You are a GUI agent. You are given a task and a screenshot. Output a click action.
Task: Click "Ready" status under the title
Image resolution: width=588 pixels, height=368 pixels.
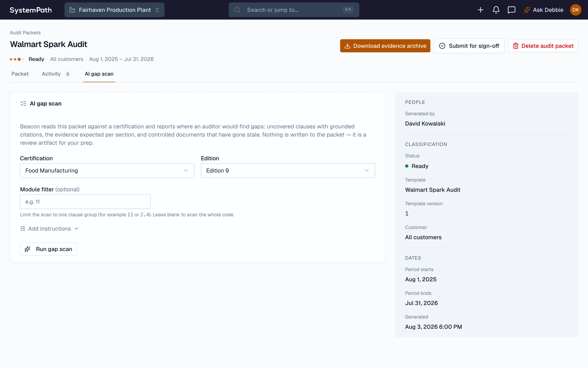click(x=37, y=59)
